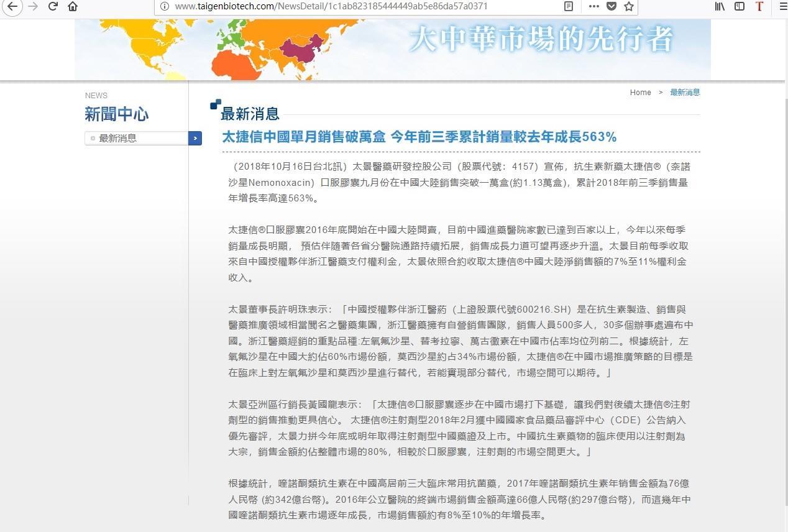Save page to Pocket icon
788x532 pixels.
click(611, 6)
